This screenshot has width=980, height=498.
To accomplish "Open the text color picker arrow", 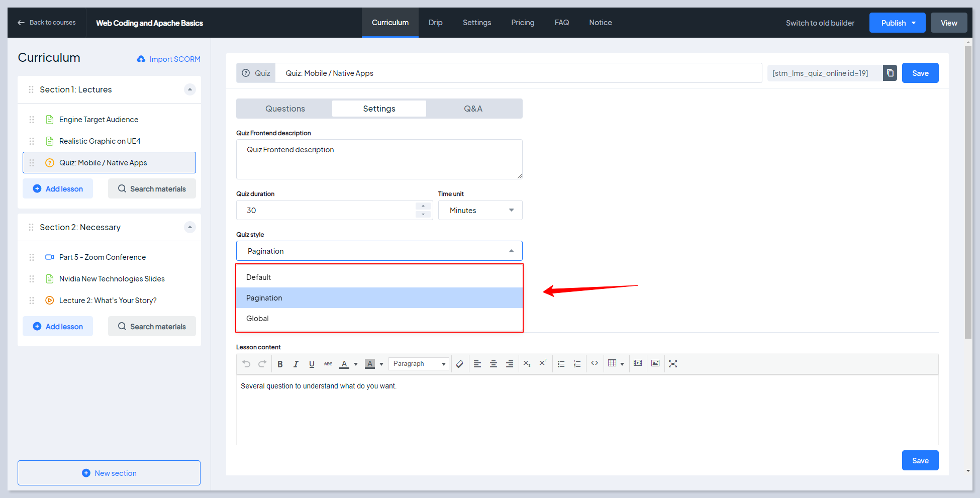I will pos(356,364).
